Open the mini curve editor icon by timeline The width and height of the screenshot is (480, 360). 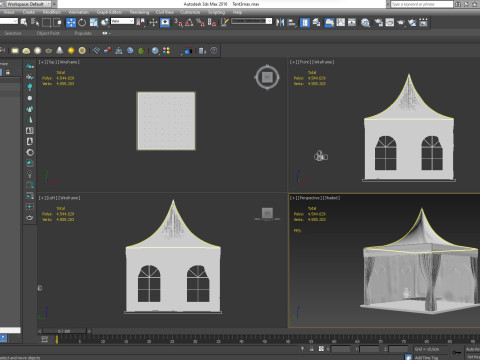(44, 339)
